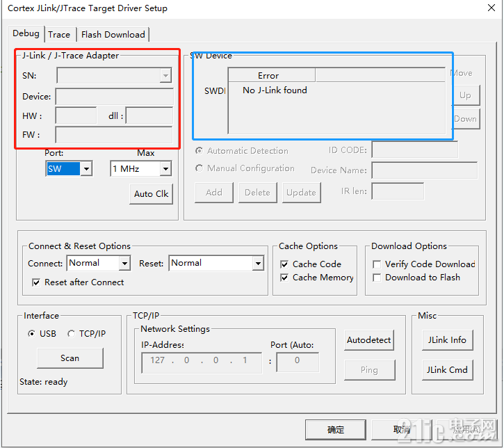The image size is (504, 448).
Task: Click the Error column header
Action: click(x=272, y=75)
